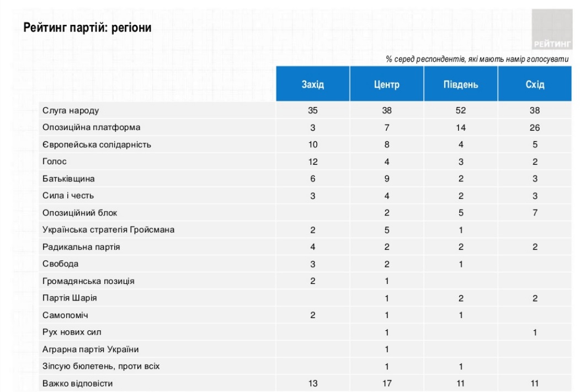The height and width of the screenshot is (392, 580).
Task: Click the Опозиційна платформа row label
Action: (x=92, y=127)
